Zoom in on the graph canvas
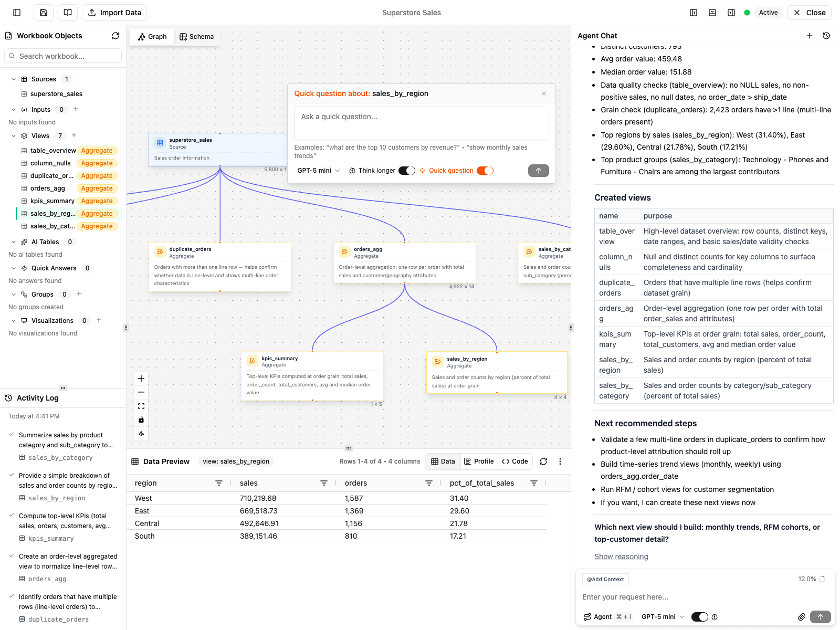The height and width of the screenshot is (630, 840). point(141,379)
